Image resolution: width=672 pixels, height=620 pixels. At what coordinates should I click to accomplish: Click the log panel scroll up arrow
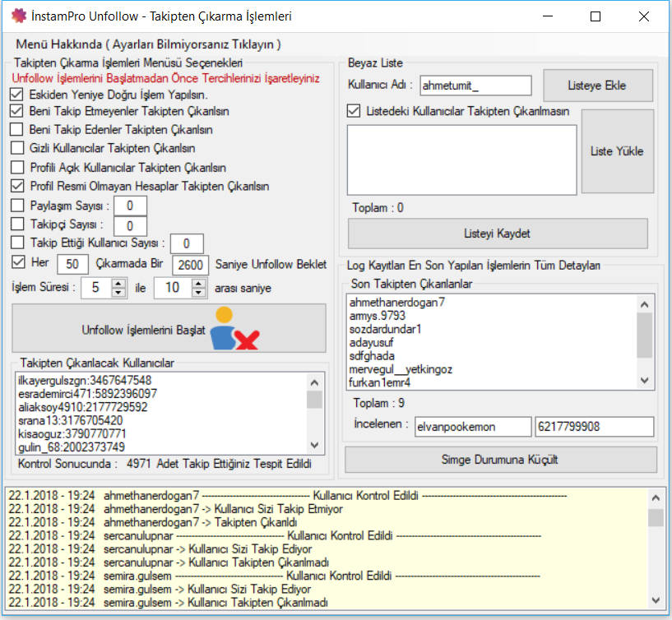(656, 497)
